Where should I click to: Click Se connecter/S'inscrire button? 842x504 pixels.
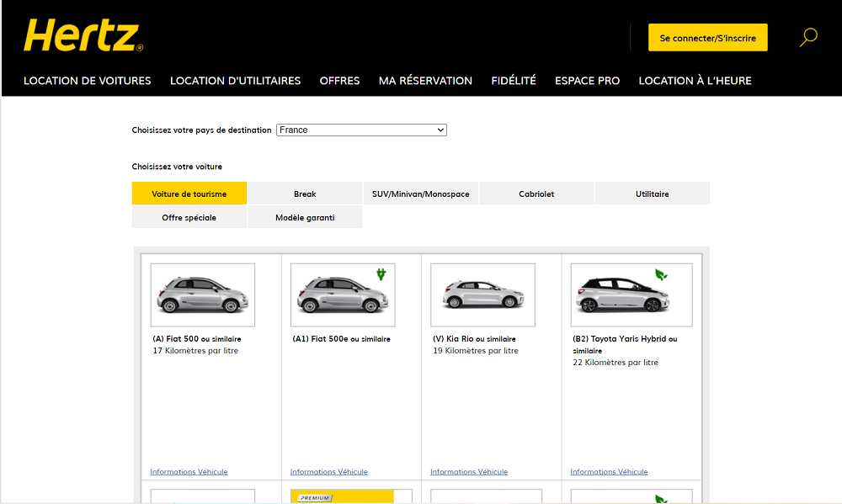pyautogui.click(x=708, y=38)
